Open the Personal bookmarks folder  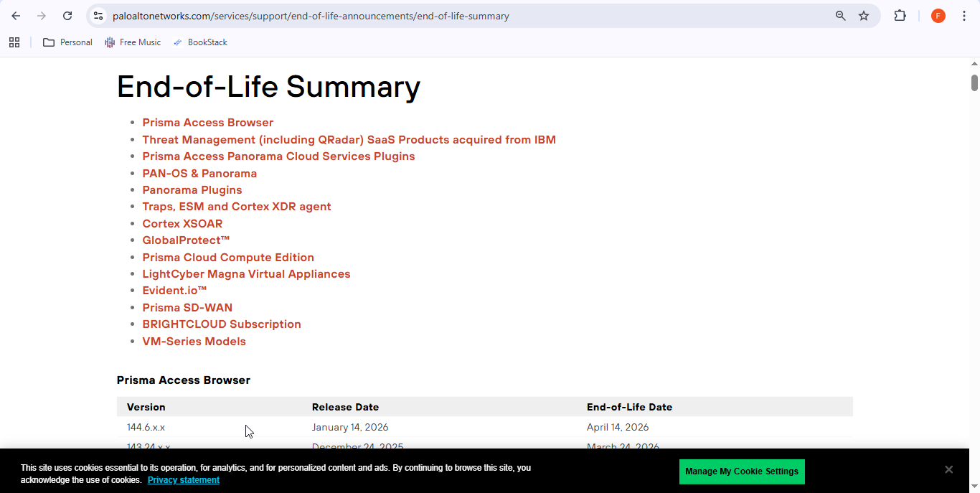[67, 42]
